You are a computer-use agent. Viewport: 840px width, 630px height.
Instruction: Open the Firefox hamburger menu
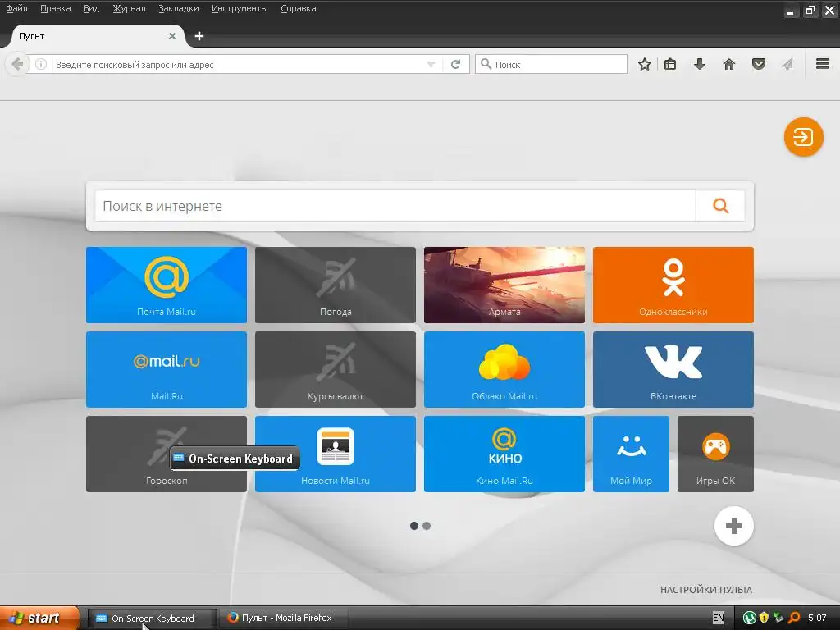(x=823, y=64)
